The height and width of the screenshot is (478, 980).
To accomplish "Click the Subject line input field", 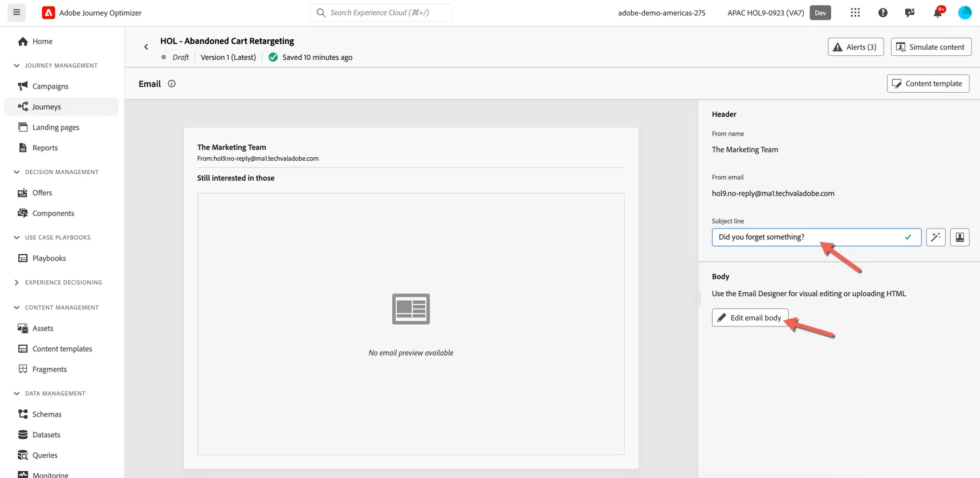I will pos(816,237).
